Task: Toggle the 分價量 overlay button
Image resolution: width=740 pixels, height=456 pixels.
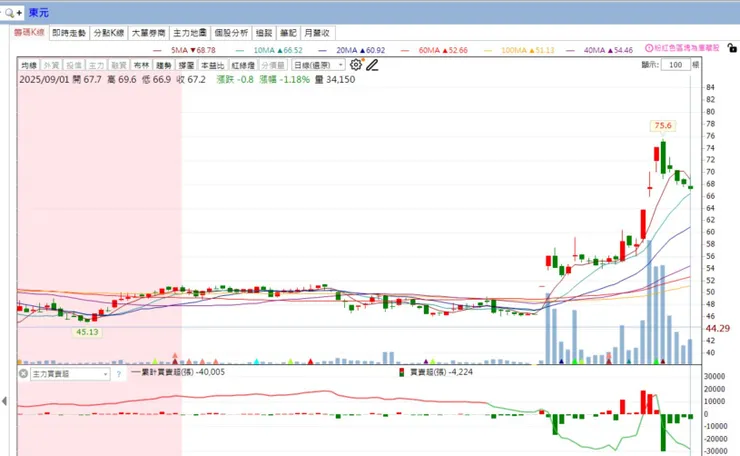Action: click(273, 65)
